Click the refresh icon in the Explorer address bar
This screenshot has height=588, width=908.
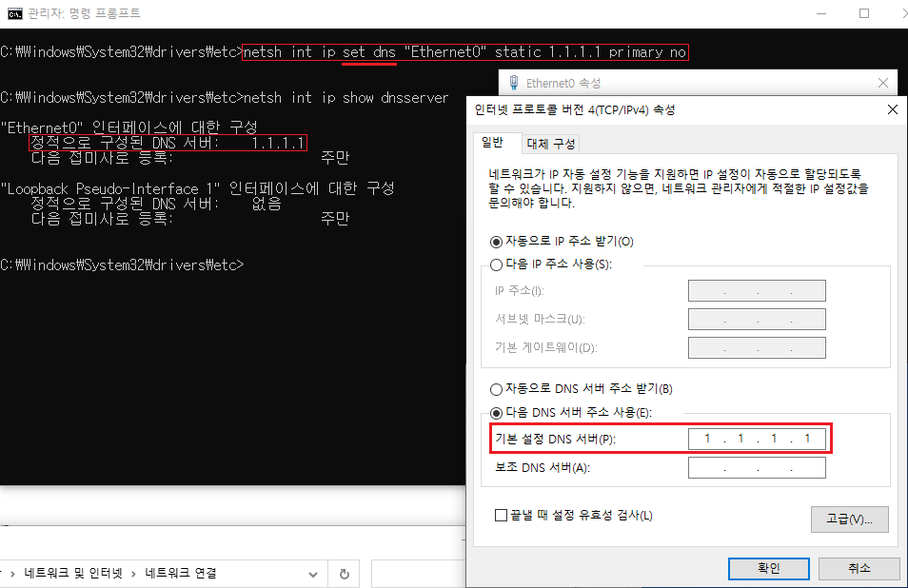coord(344,574)
